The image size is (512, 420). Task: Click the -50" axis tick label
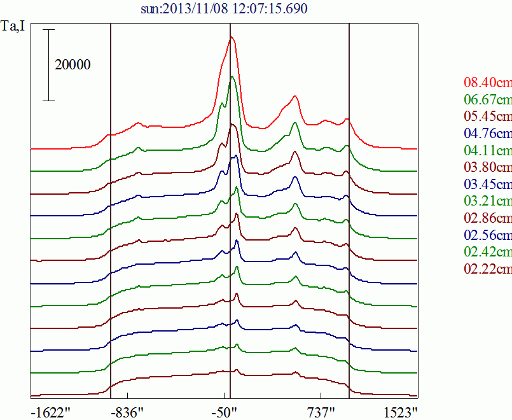[224, 413]
